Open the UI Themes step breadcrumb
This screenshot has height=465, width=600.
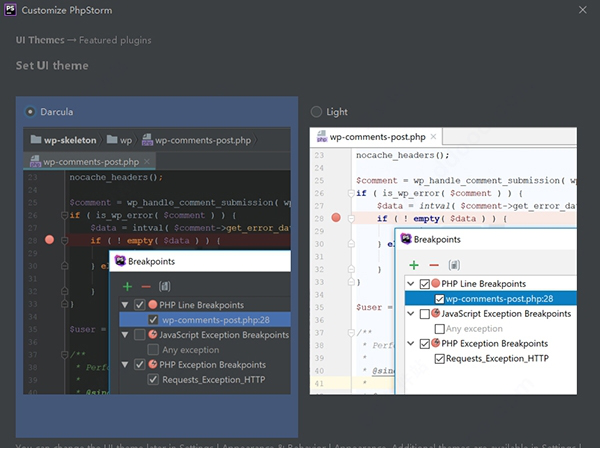pos(40,40)
